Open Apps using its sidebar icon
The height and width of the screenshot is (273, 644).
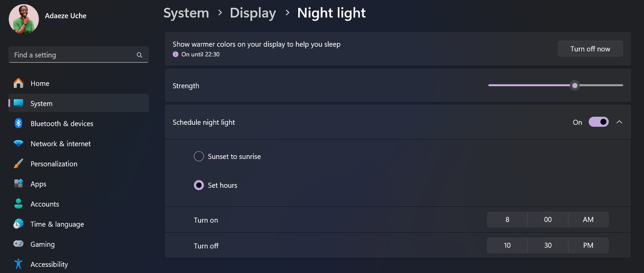point(18,184)
